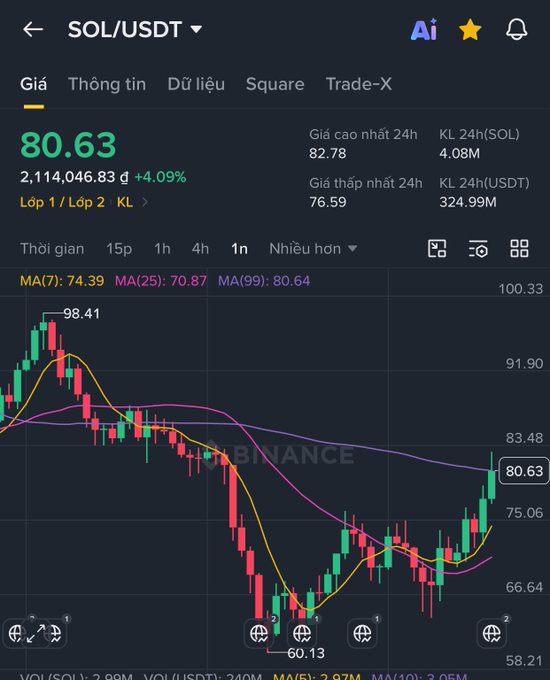Image resolution: width=550 pixels, height=680 pixels.
Task: Tap the 80.63 current price tag on axis
Action: pos(524,471)
